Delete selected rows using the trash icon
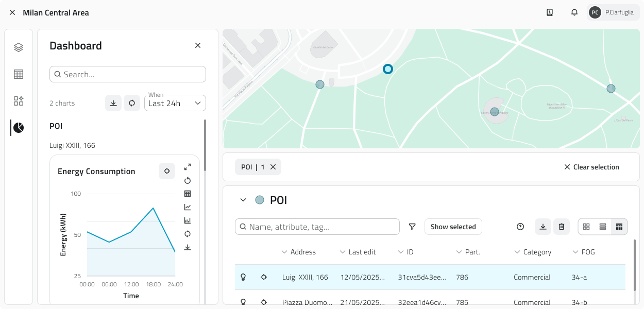Image resolution: width=644 pixels, height=309 pixels. point(562,227)
